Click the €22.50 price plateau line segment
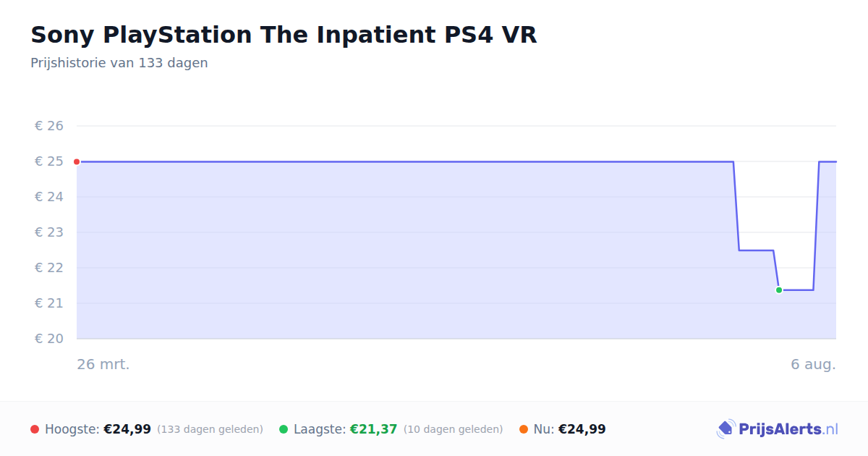The image size is (868, 456). point(757,250)
